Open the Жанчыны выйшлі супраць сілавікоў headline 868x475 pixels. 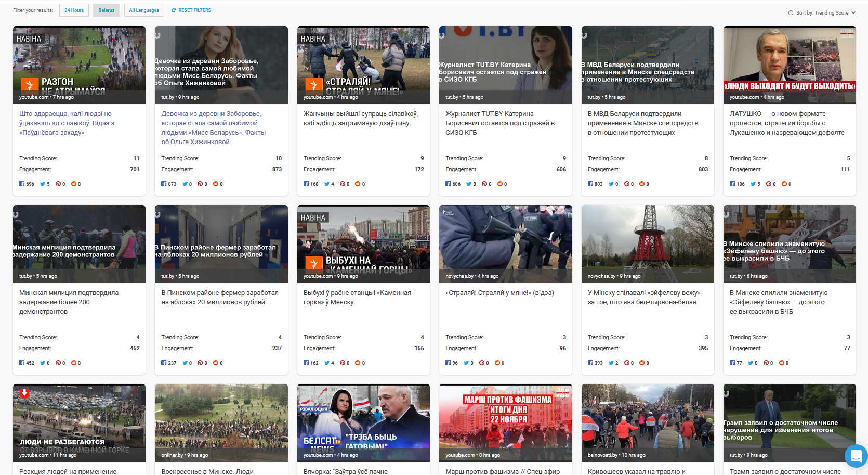[360, 118]
